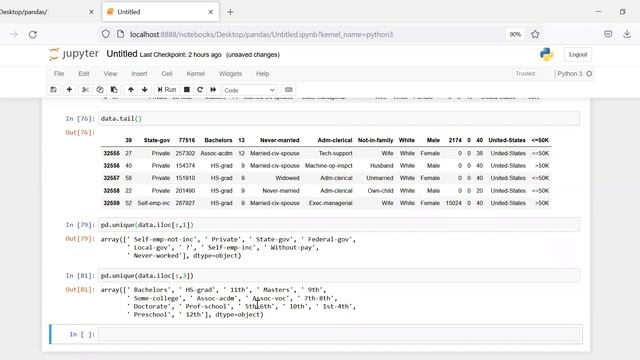Paste cells below icon
Screen dimensions: 640x360
[x=114, y=90]
